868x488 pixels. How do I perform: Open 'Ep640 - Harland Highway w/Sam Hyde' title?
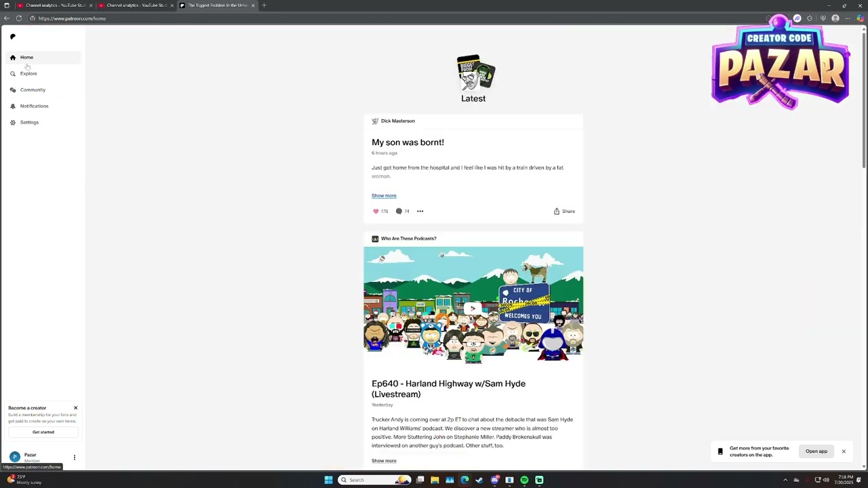448,389
